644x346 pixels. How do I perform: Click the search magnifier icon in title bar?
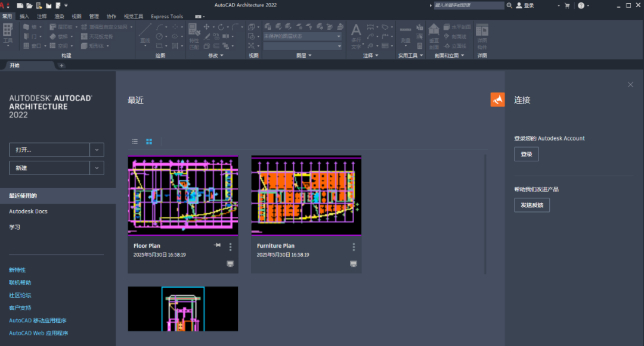pyautogui.click(x=509, y=5)
